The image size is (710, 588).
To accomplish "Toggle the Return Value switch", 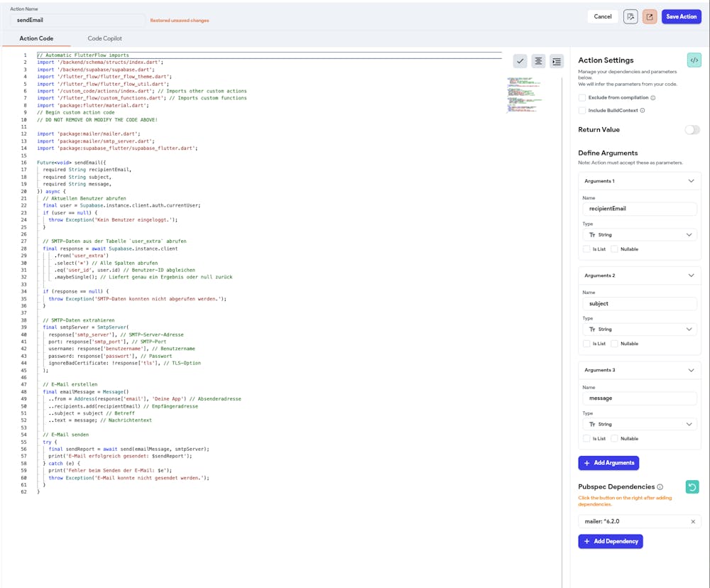I will point(692,130).
